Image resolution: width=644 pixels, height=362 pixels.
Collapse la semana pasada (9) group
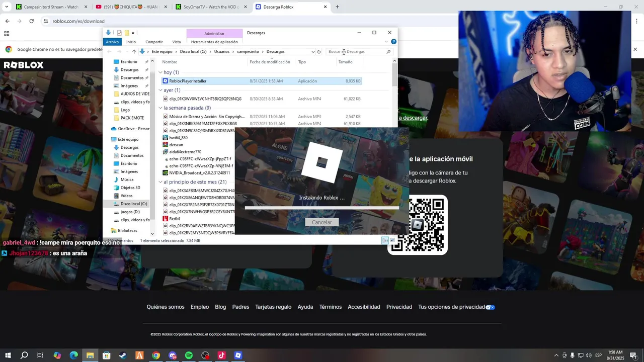(x=160, y=108)
